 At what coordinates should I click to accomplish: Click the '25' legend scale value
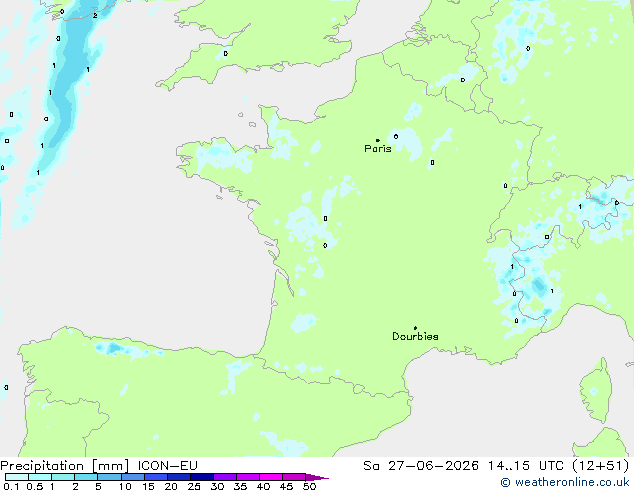tap(194, 486)
